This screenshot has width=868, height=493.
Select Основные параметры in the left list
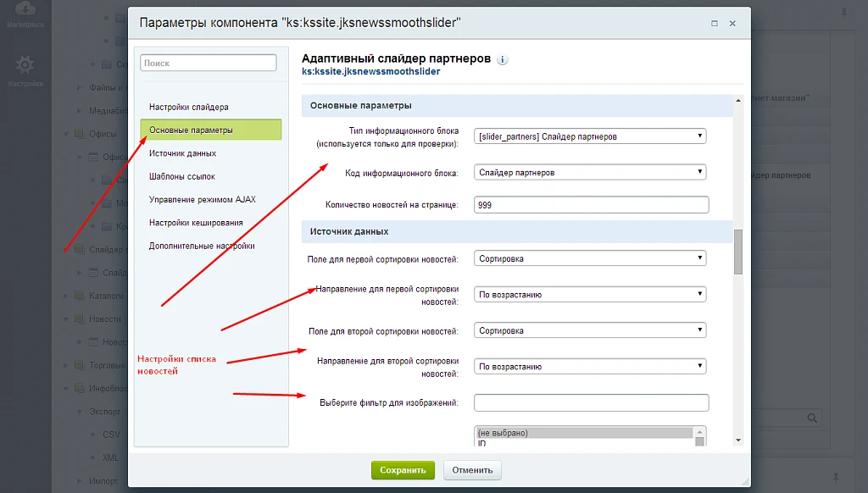(211, 130)
